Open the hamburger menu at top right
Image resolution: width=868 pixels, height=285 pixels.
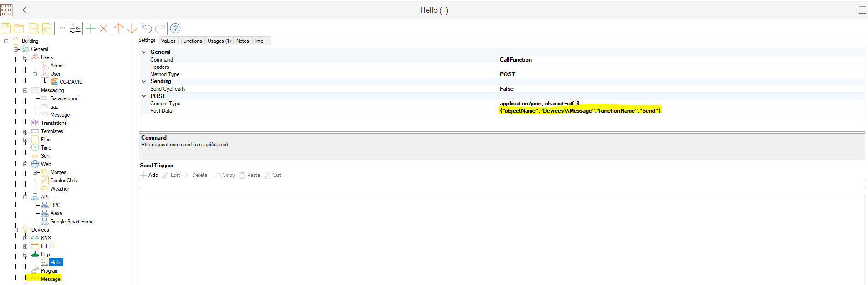[x=862, y=10]
